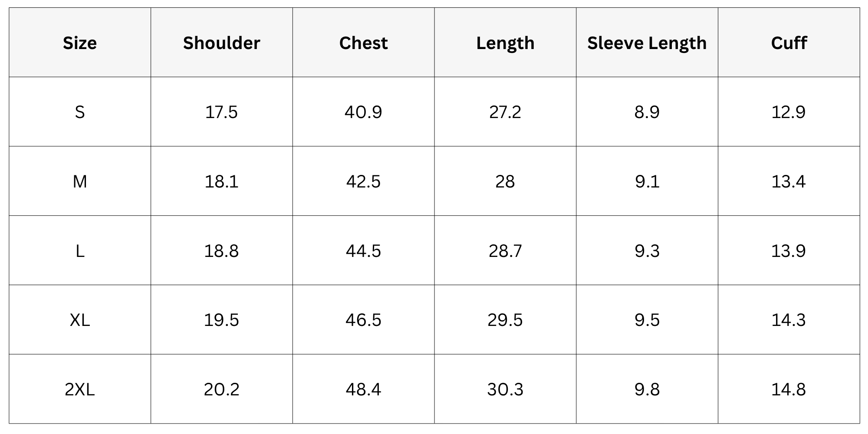Click the Shoulder column header
Image resolution: width=868 pixels, height=434 pixels.
[221, 43]
